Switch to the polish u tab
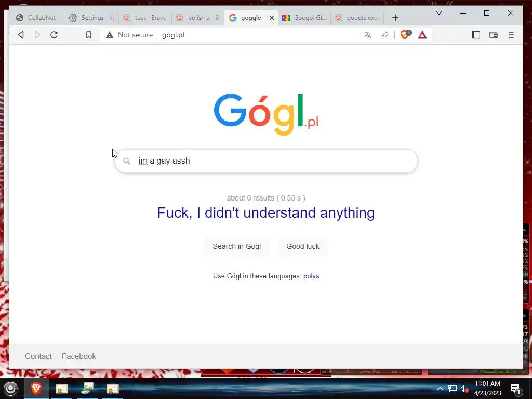Image resolution: width=532 pixels, height=399 pixels. pos(199,18)
